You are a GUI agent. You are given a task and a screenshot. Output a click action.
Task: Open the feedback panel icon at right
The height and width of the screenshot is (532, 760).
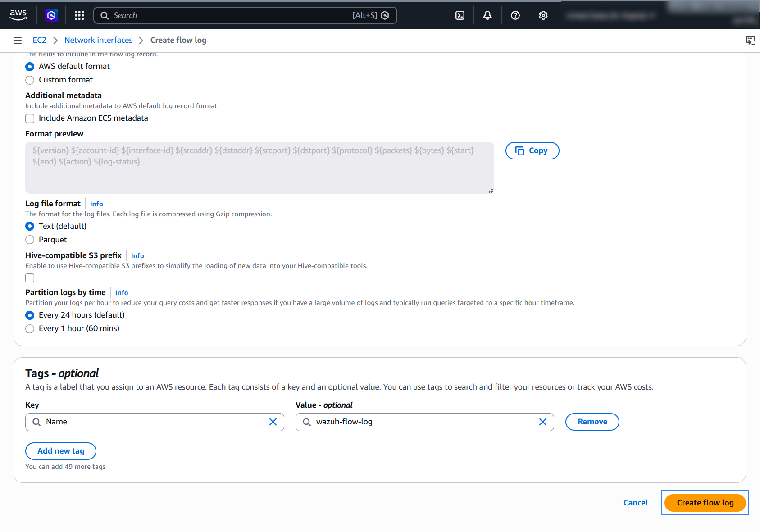coord(751,41)
